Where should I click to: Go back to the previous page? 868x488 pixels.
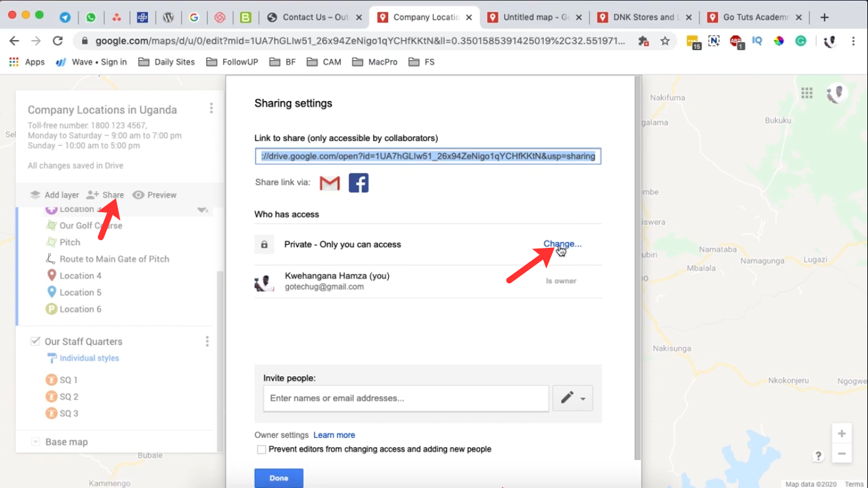click(x=14, y=41)
